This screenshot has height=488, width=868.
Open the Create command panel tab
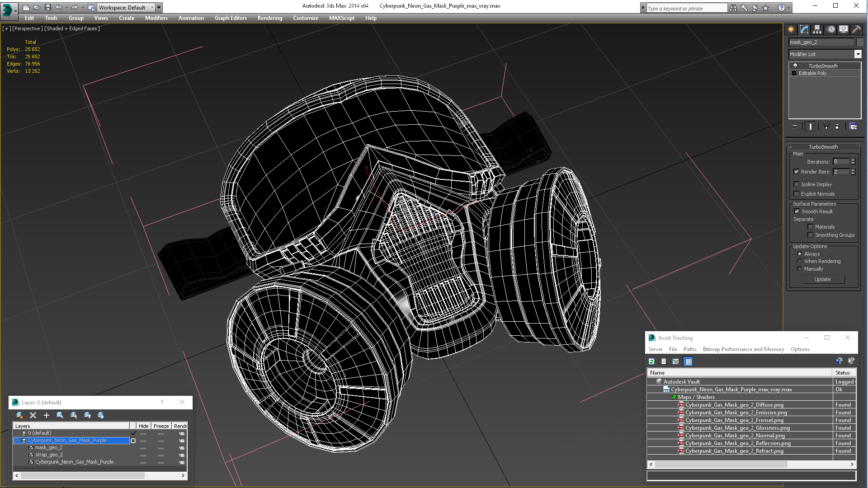click(x=791, y=29)
